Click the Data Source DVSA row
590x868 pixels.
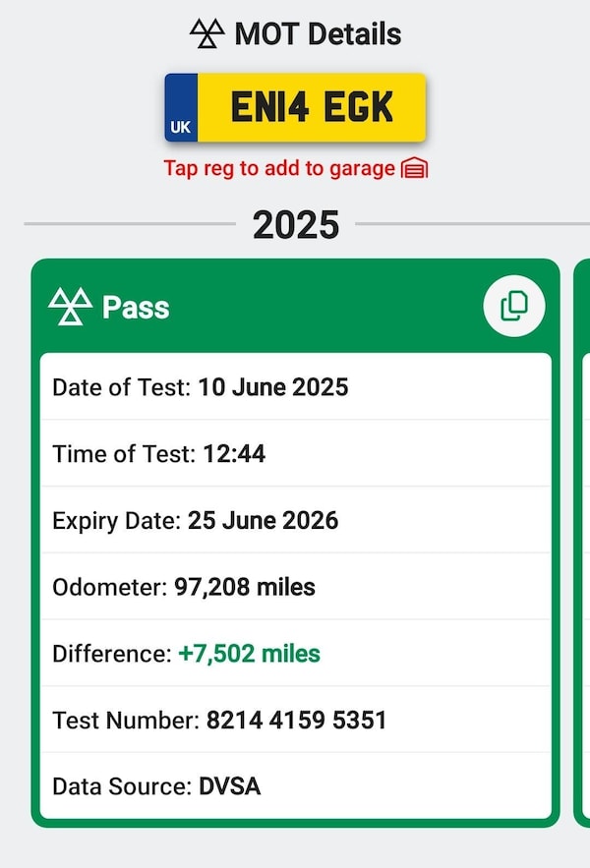pyautogui.click(x=295, y=786)
